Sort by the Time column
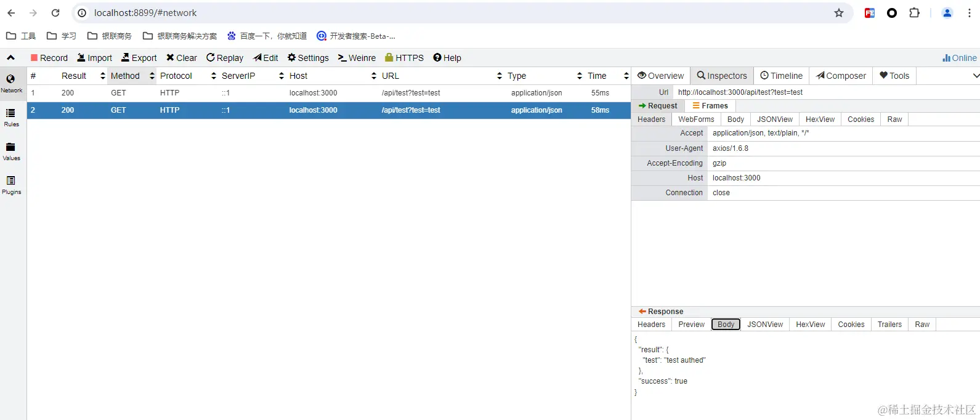Image resolution: width=980 pixels, height=420 pixels. pos(607,76)
